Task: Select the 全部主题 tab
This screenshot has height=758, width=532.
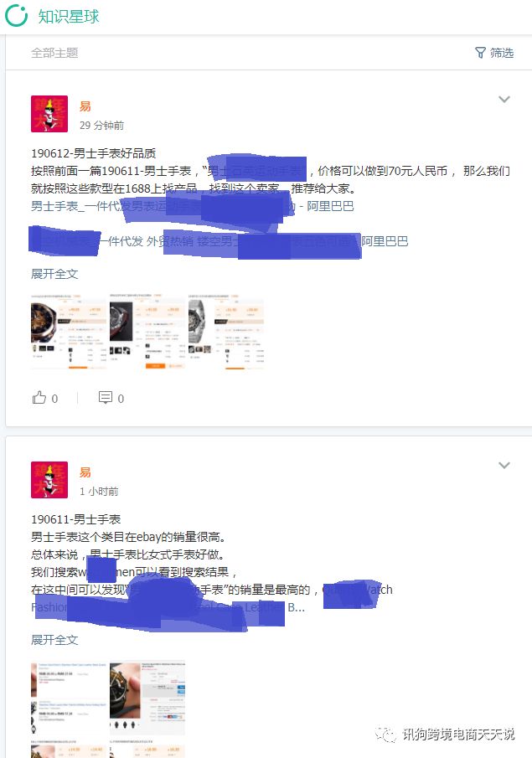Action: click(54, 53)
